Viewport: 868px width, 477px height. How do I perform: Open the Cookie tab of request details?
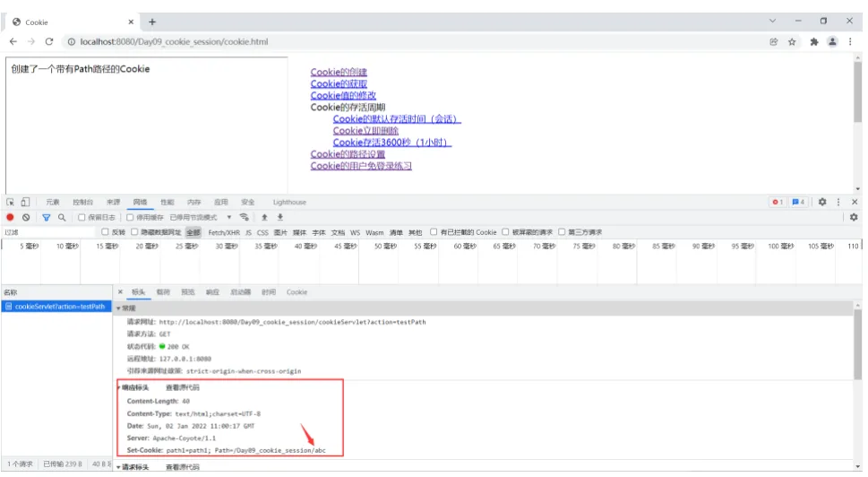296,292
